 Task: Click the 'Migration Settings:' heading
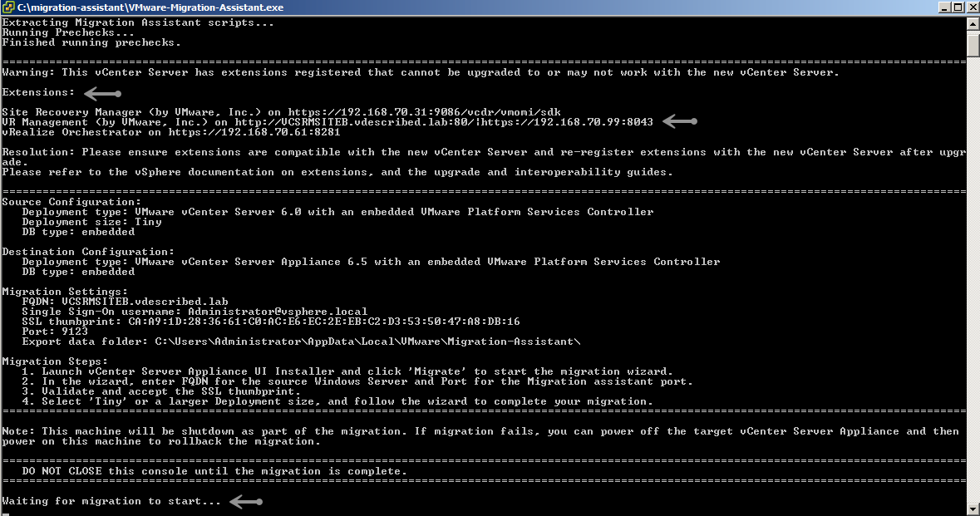point(65,292)
